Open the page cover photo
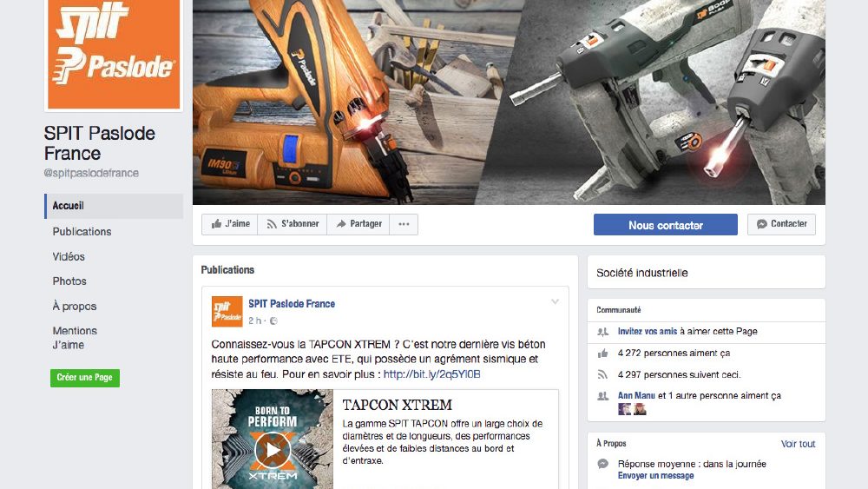Image resolution: width=868 pixels, height=489 pixels. pos(509,102)
